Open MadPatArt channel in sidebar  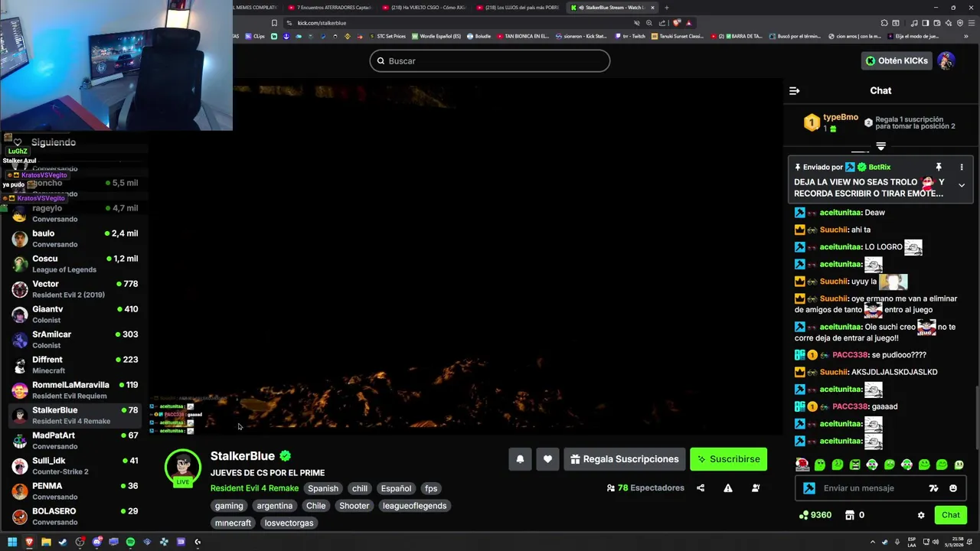pos(74,441)
